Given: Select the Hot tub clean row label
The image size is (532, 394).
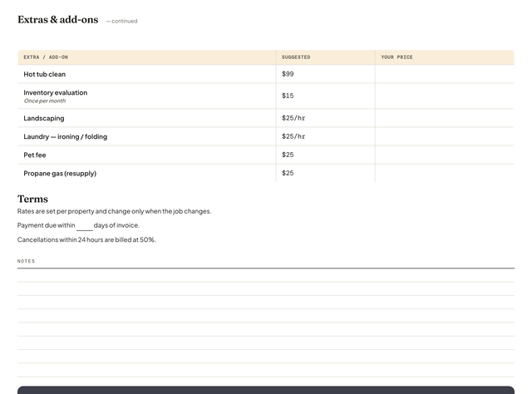Looking at the screenshot, I should [x=44, y=74].
